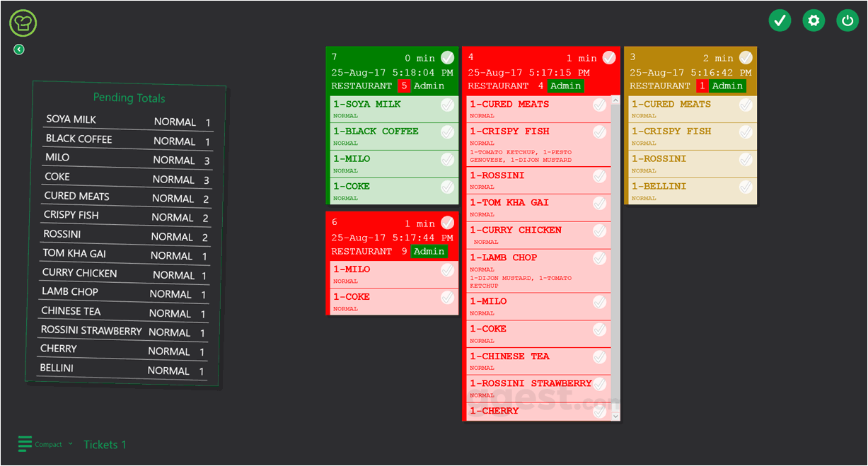Click the checkmark beside 1-CHERRY on ticket 4
This screenshot has width=868, height=466.
600,412
